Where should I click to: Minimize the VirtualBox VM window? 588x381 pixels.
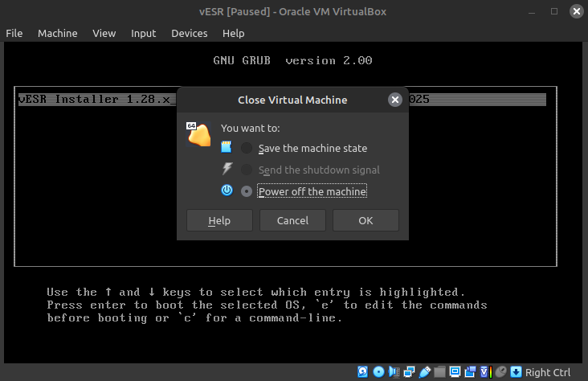pos(532,12)
